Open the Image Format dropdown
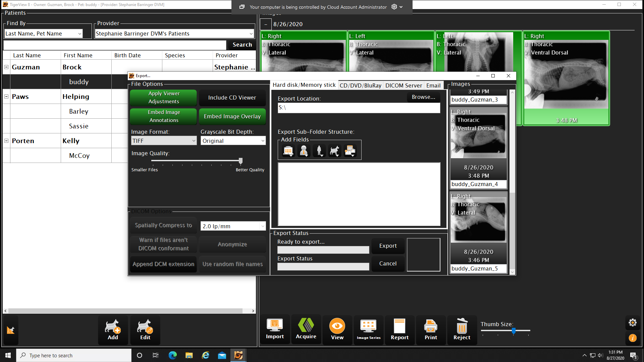This screenshot has height=362, width=644. [164, 141]
